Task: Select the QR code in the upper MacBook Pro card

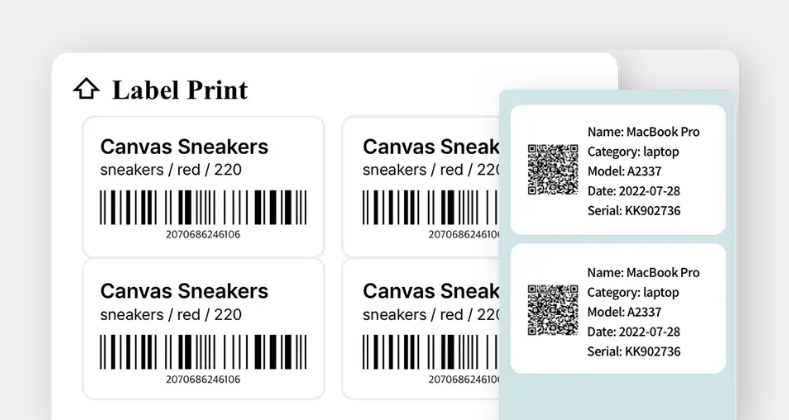Action: [x=552, y=170]
